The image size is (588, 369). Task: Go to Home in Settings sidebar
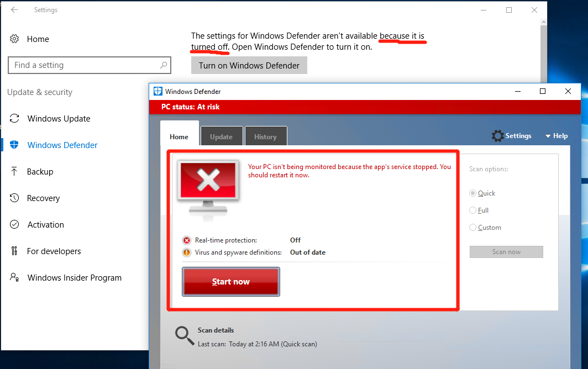[x=38, y=39]
